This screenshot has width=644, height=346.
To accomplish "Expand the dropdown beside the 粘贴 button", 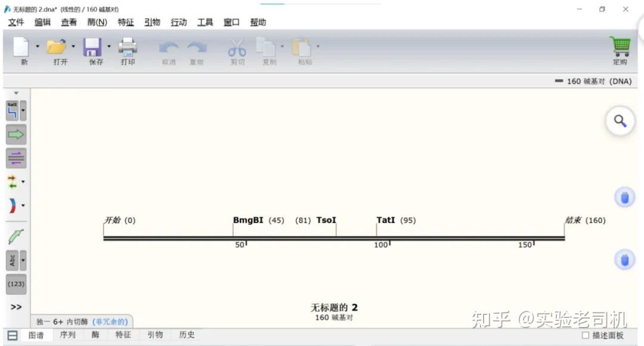I will point(318,47).
